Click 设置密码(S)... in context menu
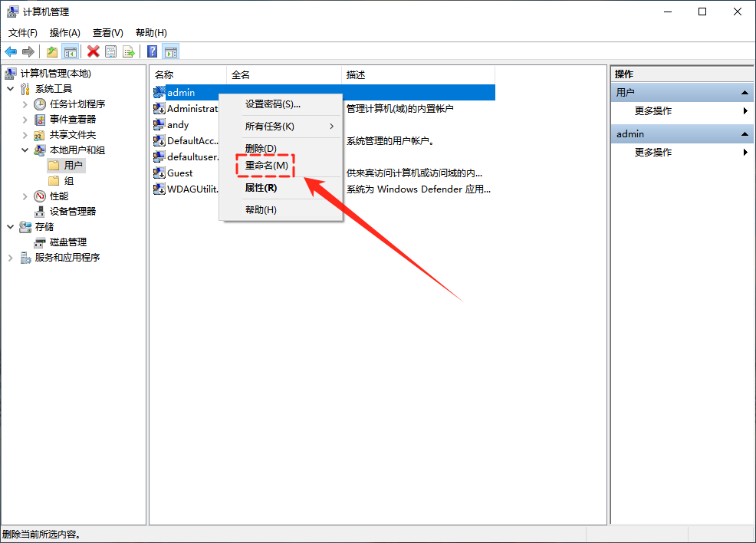756x543 pixels. click(x=272, y=104)
